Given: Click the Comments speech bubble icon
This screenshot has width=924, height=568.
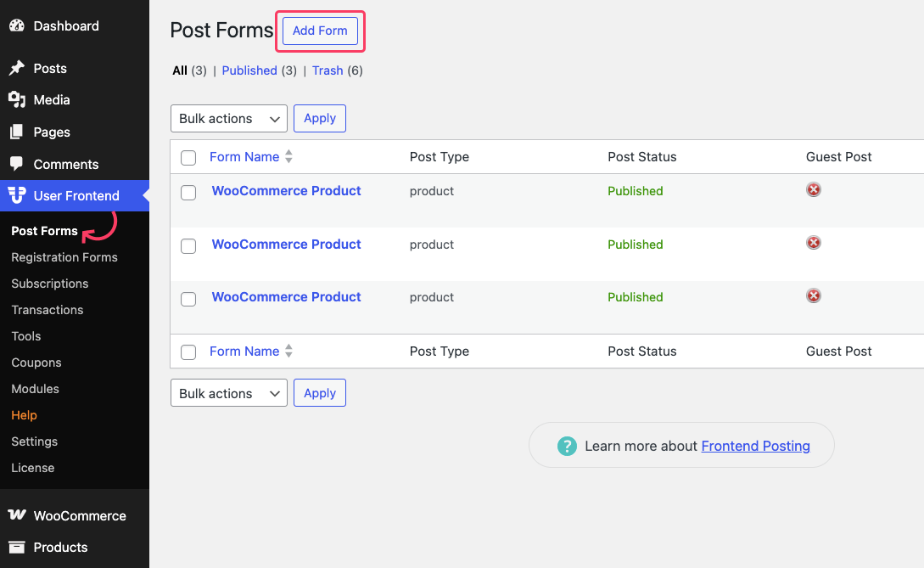Looking at the screenshot, I should click(x=17, y=163).
